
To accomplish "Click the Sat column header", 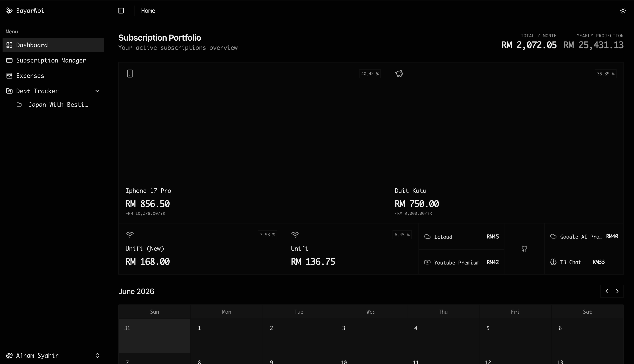I will click(x=587, y=312).
